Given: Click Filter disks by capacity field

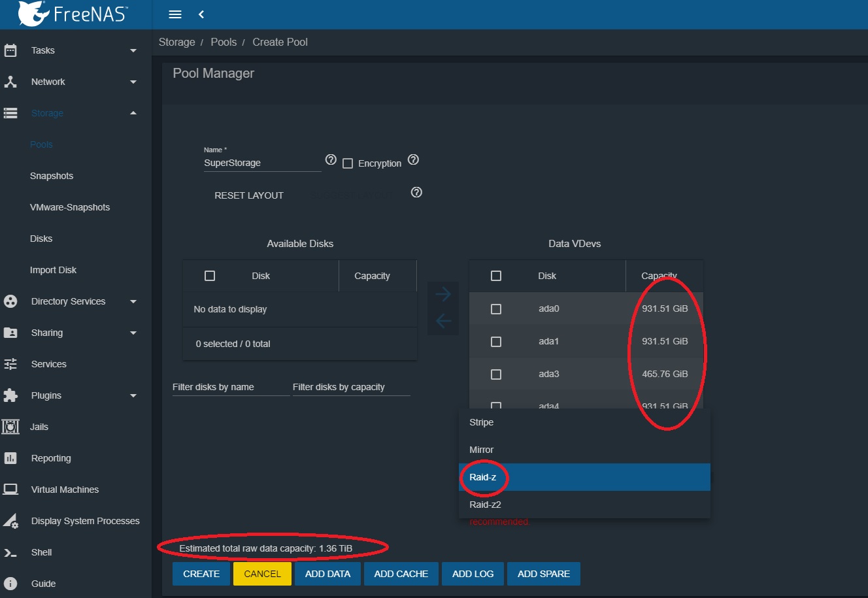Looking at the screenshot, I should [352, 387].
